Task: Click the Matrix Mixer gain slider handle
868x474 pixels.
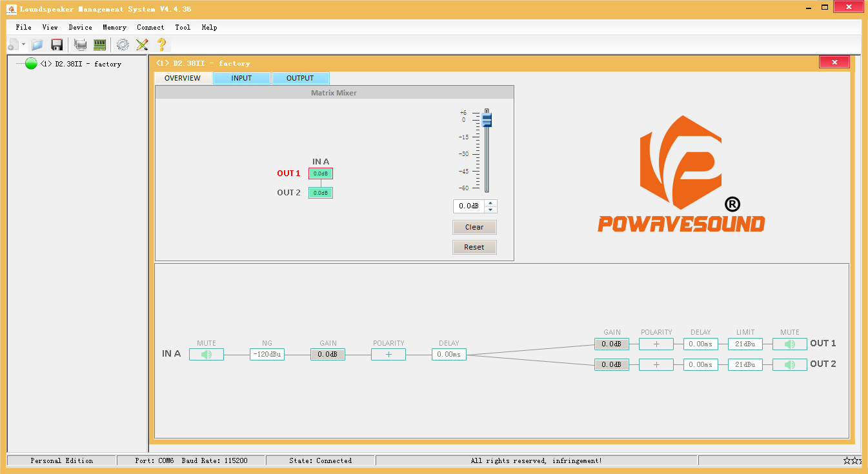Action: tap(487, 120)
